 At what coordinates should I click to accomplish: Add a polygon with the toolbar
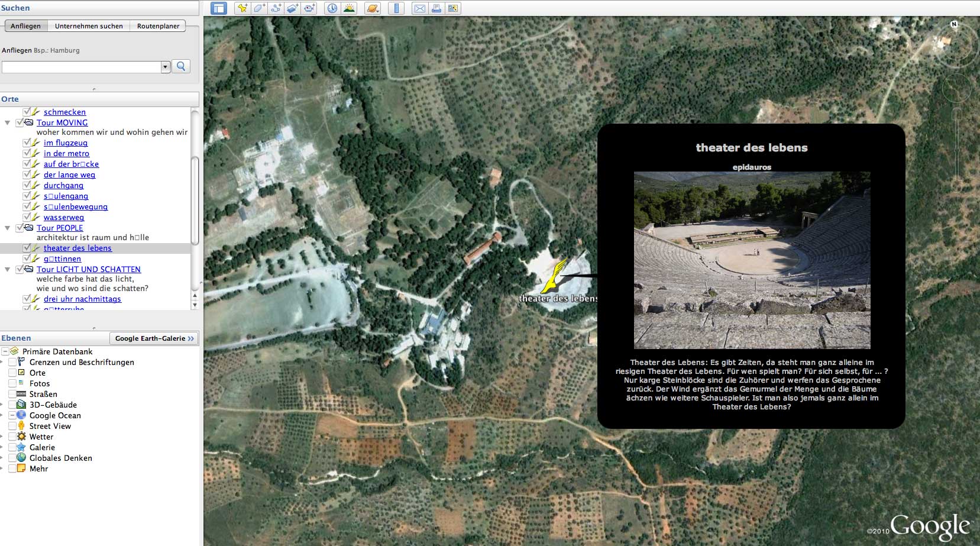pos(259,8)
